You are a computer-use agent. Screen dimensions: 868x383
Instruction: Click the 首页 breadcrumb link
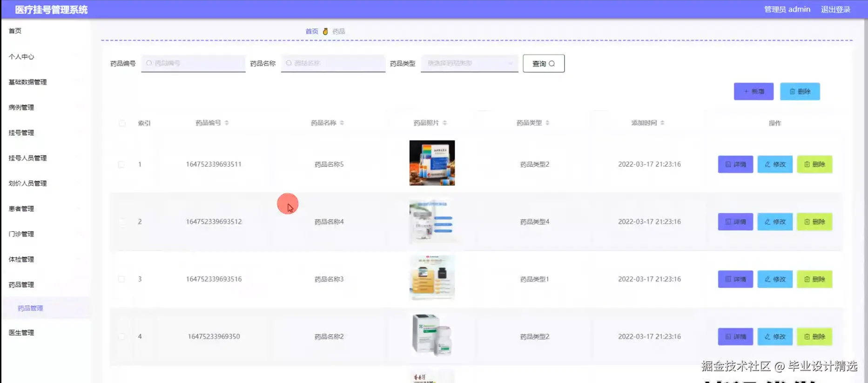[312, 31]
